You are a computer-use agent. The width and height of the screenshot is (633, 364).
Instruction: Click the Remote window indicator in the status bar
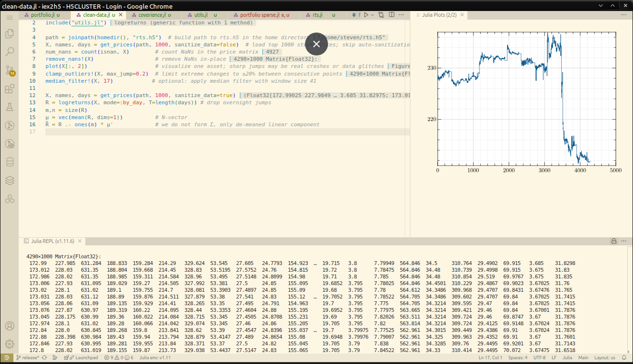(x=7, y=357)
